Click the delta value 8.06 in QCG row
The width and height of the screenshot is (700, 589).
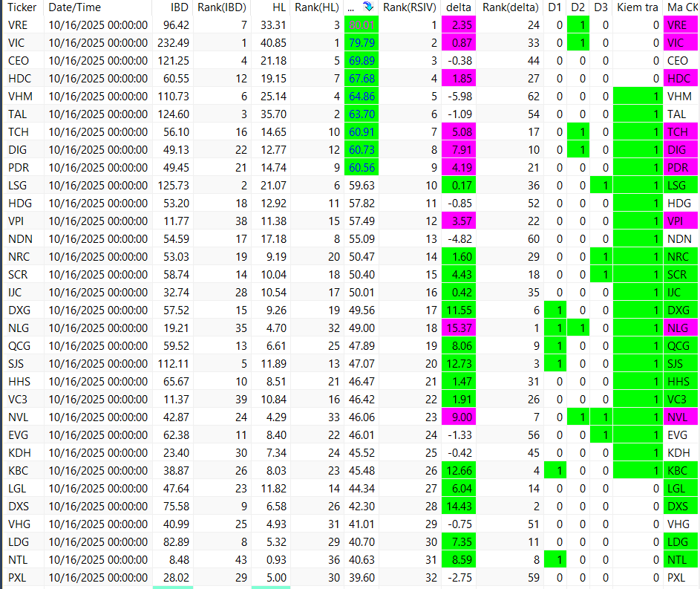pyautogui.click(x=459, y=346)
